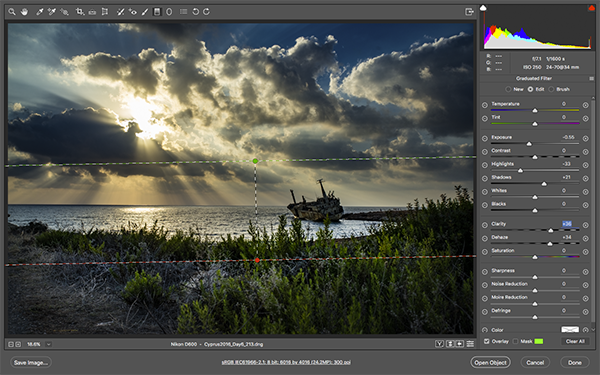Increase Highlights using the plus button
This screenshot has width=600, height=375.
[x=585, y=165]
